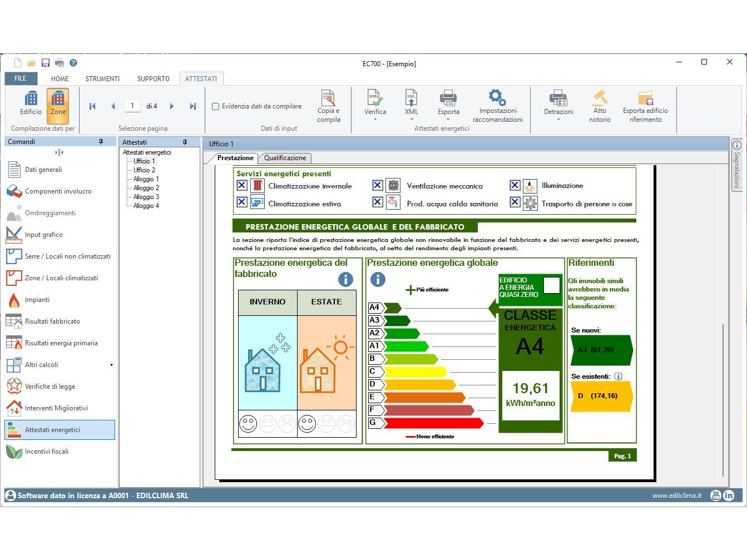Expand the XML dropdown
747x560 pixels.
pyautogui.click(x=412, y=119)
